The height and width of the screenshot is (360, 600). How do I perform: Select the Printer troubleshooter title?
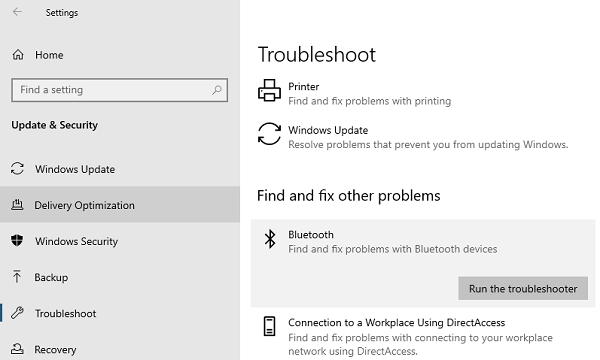pos(303,86)
